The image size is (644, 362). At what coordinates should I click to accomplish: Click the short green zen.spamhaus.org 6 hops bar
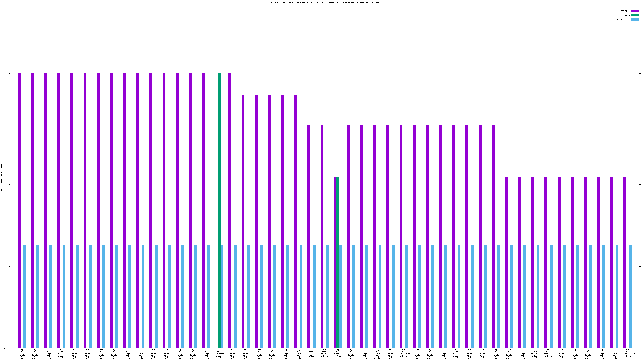[x=338, y=262]
